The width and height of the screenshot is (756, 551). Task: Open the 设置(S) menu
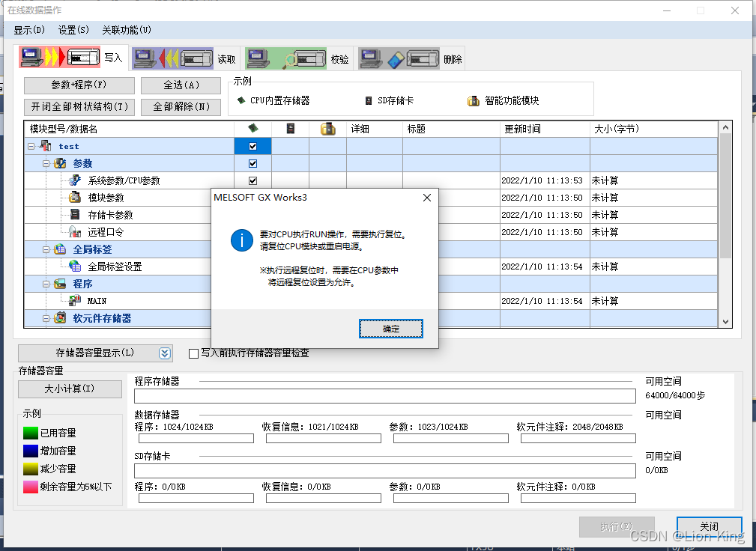click(73, 30)
